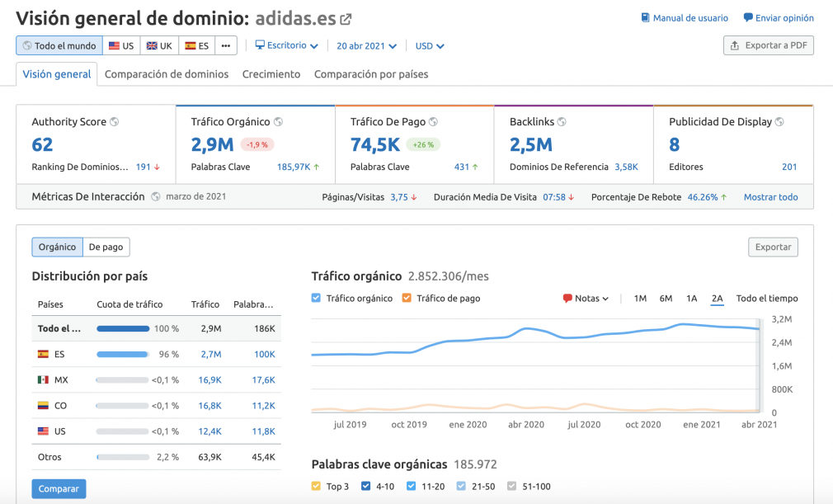The width and height of the screenshot is (833, 504).
Task: Click the Spain flag in ES country row
Action: (x=43, y=354)
